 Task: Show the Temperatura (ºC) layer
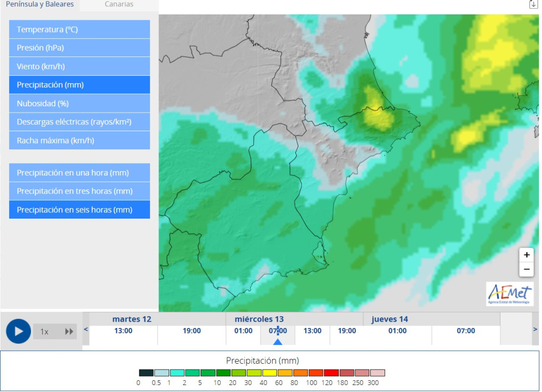(79, 29)
